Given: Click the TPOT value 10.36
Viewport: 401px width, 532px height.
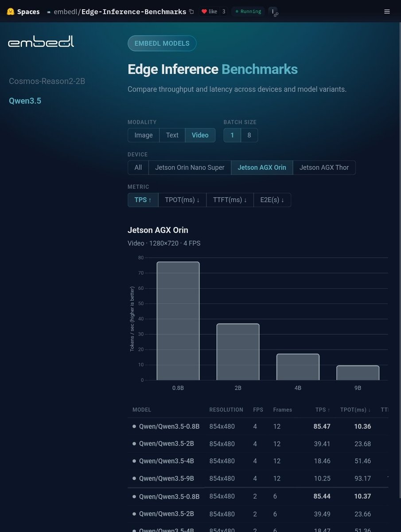Looking at the screenshot, I should [362, 426].
